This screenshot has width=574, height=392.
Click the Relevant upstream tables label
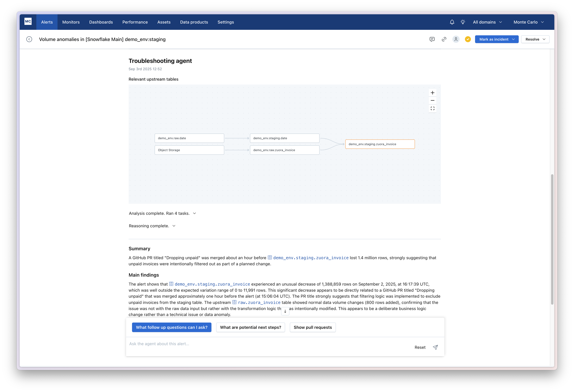point(153,79)
